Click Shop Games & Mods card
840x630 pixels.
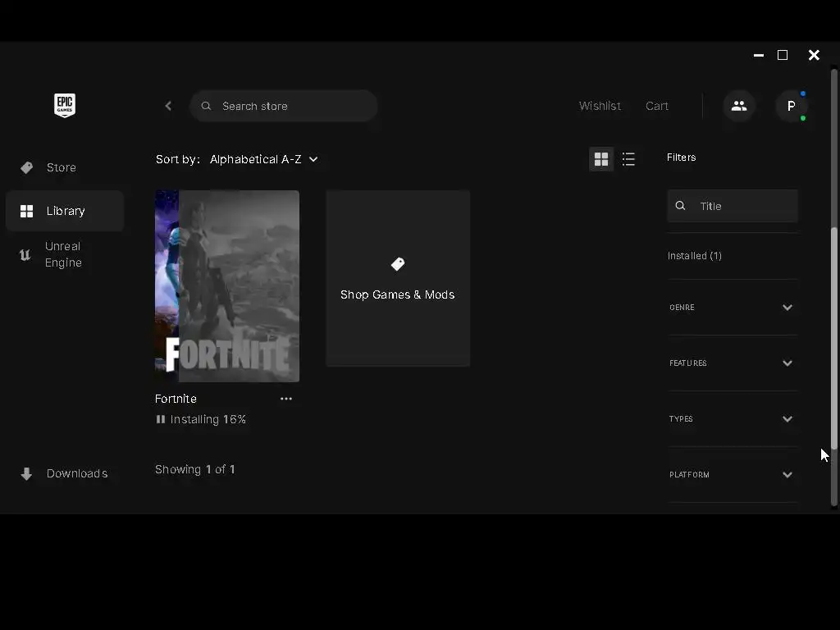tap(398, 279)
